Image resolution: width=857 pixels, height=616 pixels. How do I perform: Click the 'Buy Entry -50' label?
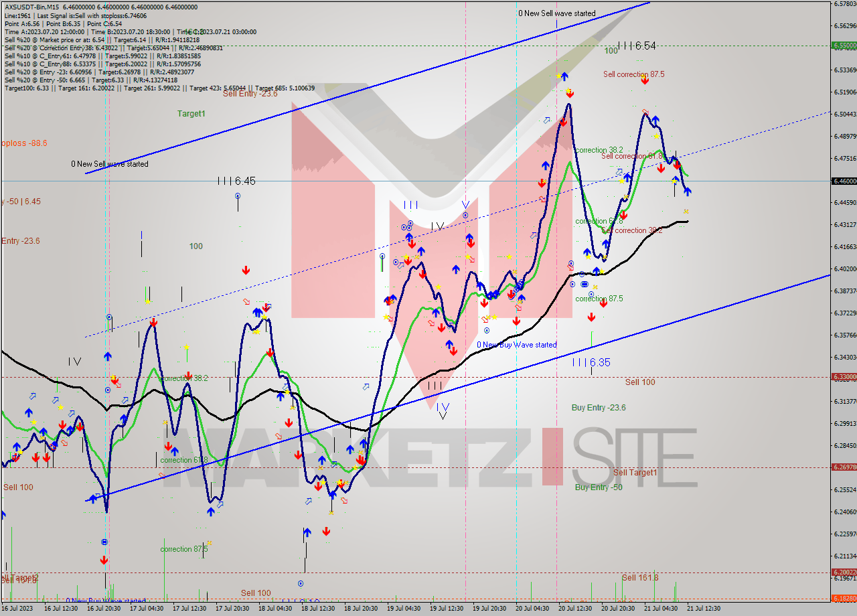pos(599,487)
